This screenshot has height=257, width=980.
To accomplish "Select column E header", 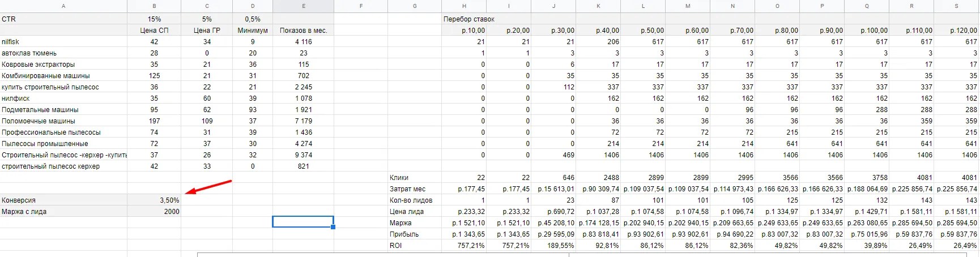I will click(303, 6).
